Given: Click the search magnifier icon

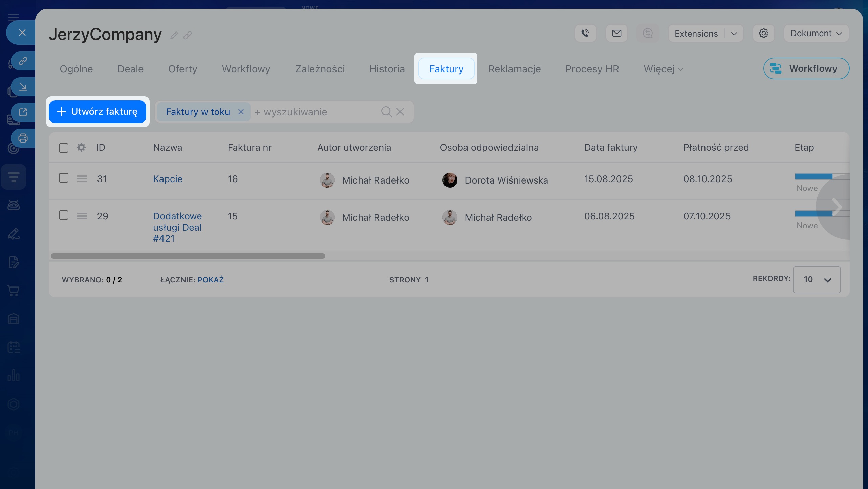Looking at the screenshot, I should click(386, 112).
